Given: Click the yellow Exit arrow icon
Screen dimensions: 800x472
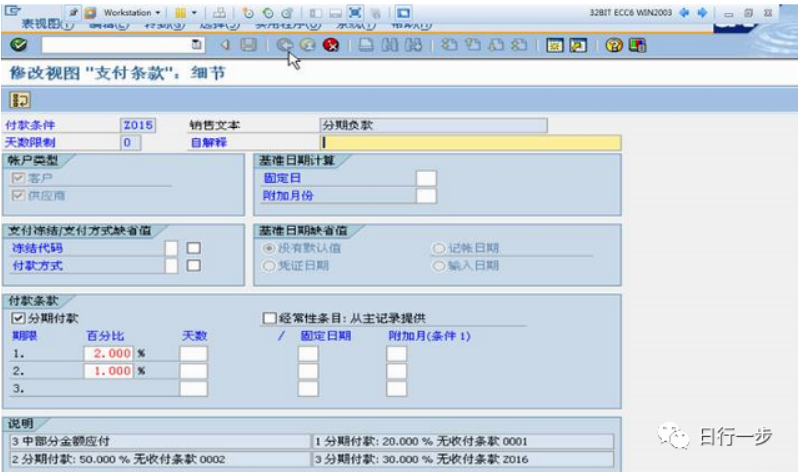Looking at the screenshot, I should coord(308,45).
